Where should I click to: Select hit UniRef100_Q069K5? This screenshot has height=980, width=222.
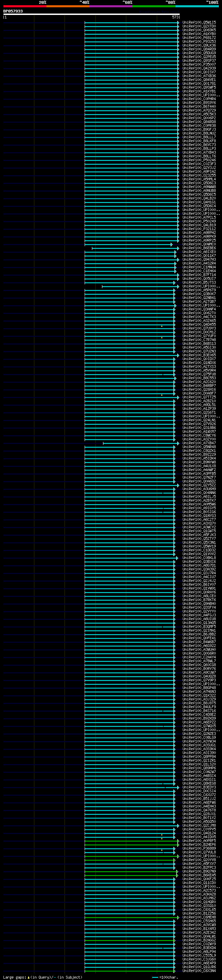[199, 30]
